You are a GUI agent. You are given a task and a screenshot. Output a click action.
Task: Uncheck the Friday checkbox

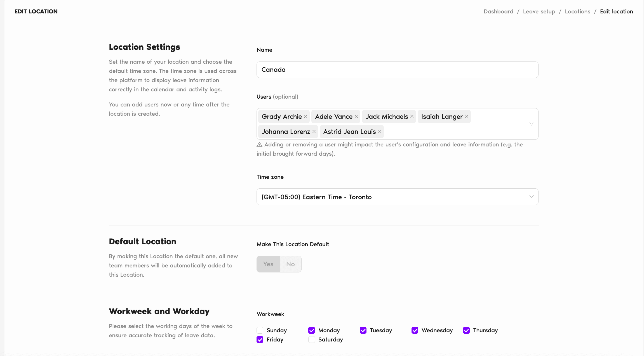260,340
